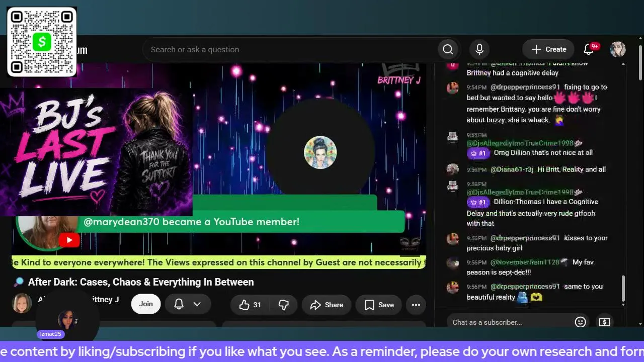Click the Share button
The image size is (644, 362).
pos(327,305)
